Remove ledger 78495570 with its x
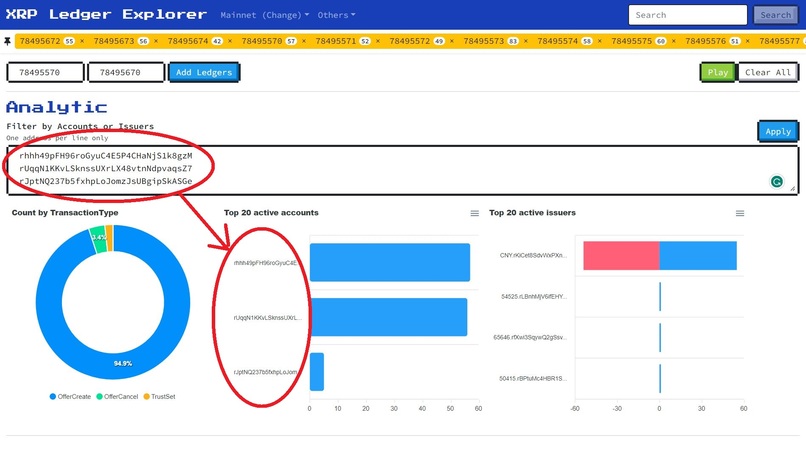 [x=304, y=41]
